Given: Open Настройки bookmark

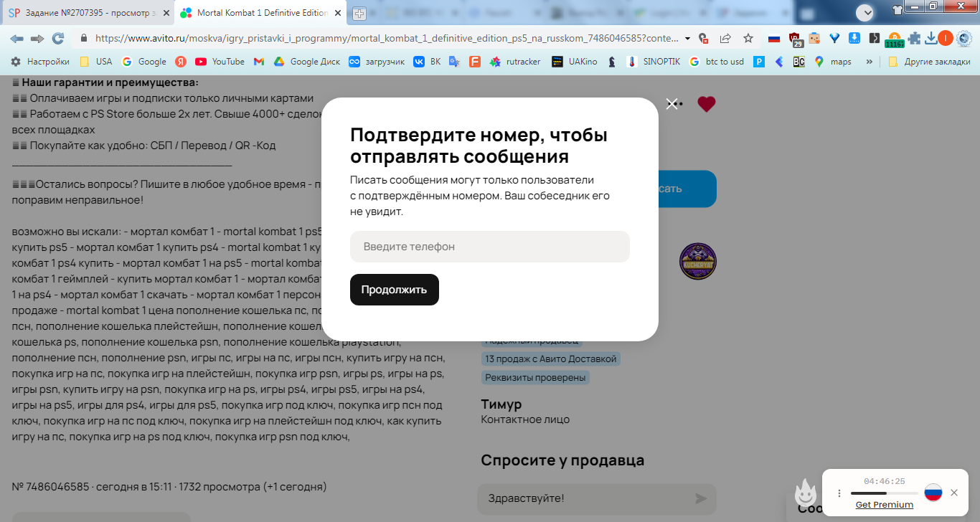Looking at the screenshot, I should click(x=40, y=62).
